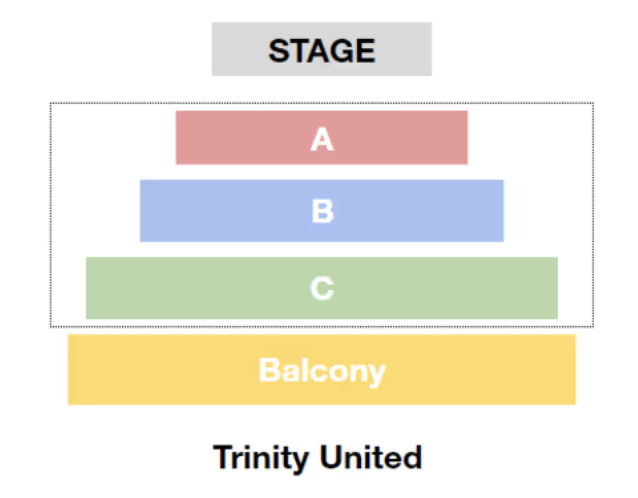Click empty floor space left of section B
The width and height of the screenshot is (638, 498).
tap(96, 211)
